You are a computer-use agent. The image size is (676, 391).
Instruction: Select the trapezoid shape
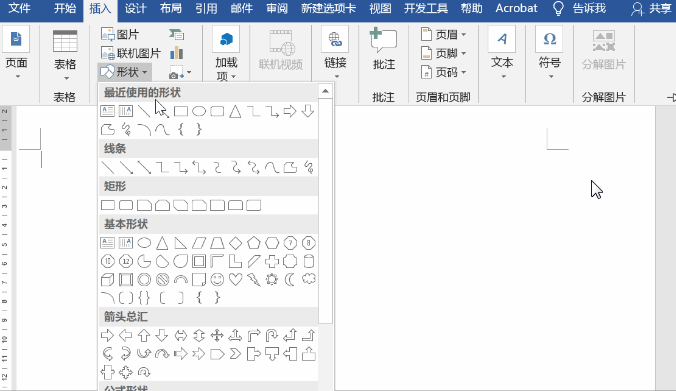(217, 243)
